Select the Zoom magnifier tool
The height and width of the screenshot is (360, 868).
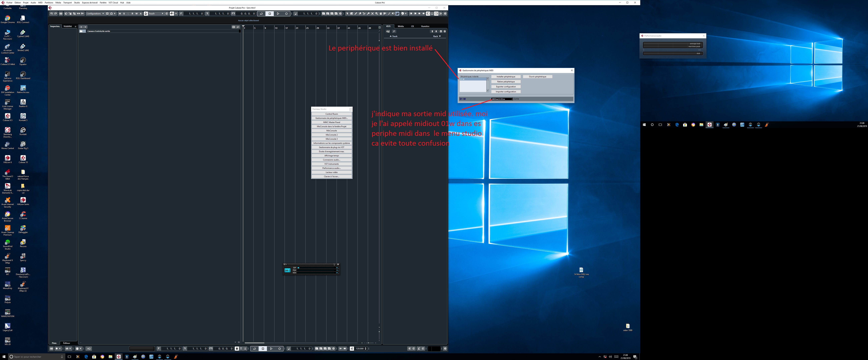(377, 13)
